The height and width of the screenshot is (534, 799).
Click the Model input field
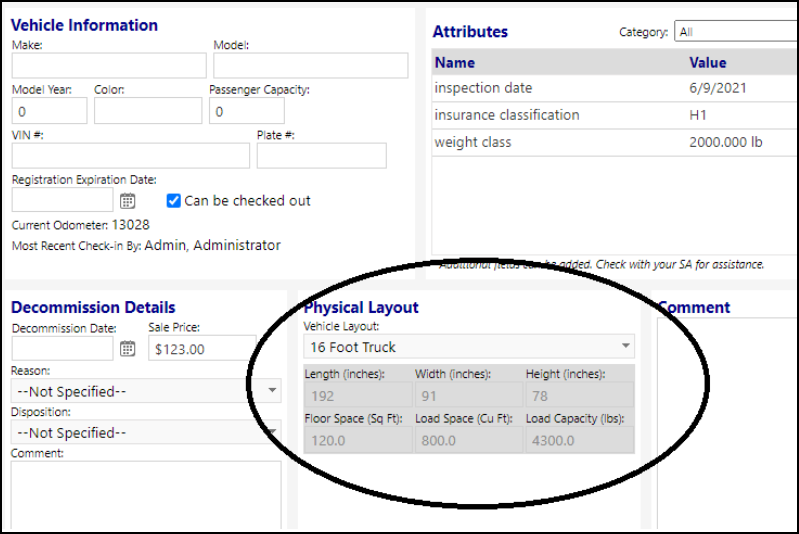point(310,65)
